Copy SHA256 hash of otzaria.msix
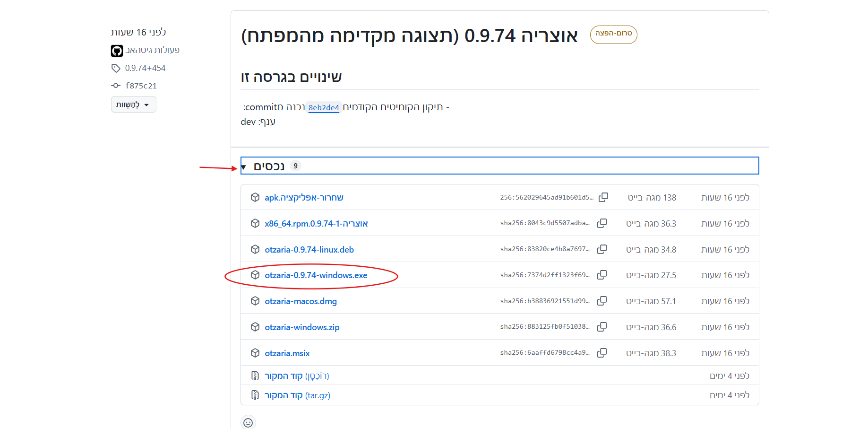Viewport: 868px width, 429px height. tap(602, 353)
